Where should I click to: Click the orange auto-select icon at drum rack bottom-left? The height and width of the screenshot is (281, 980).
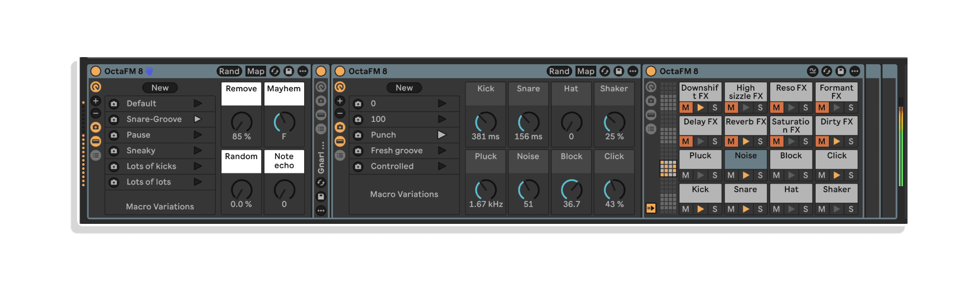651,208
